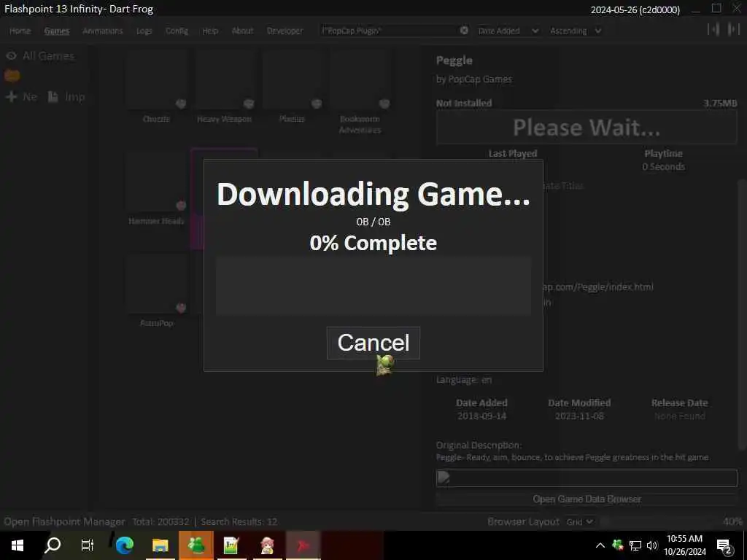Launch Microsoft Edge from the taskbar
747x560 pixels.
(x=124, y=545)
